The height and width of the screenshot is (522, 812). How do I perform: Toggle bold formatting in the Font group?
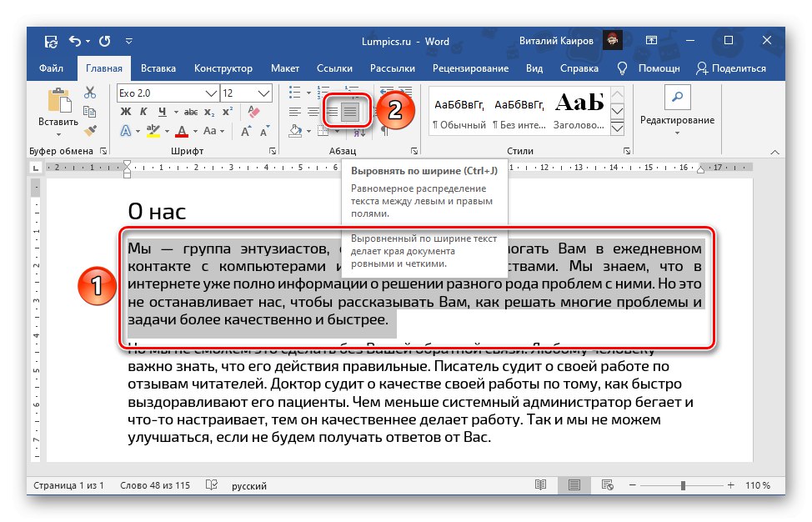tap(127, 111)
